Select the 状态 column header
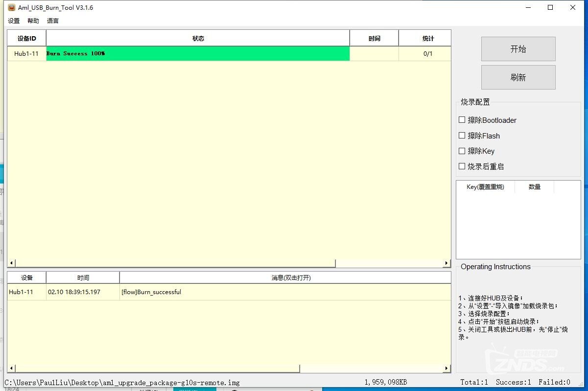 [198, 38]
